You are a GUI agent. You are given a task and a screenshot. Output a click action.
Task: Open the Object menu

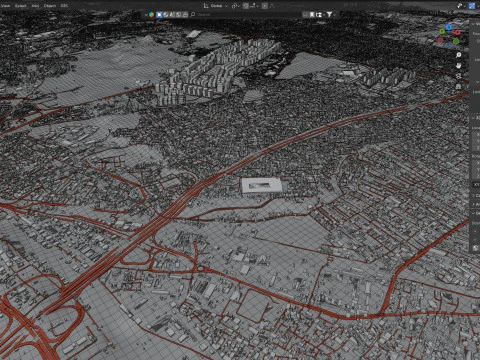click(x=50, y=6)
